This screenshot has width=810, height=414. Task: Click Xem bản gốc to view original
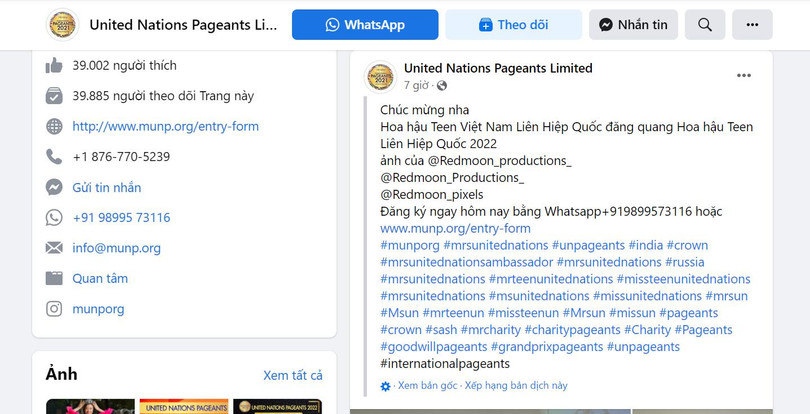click(427, 385)
